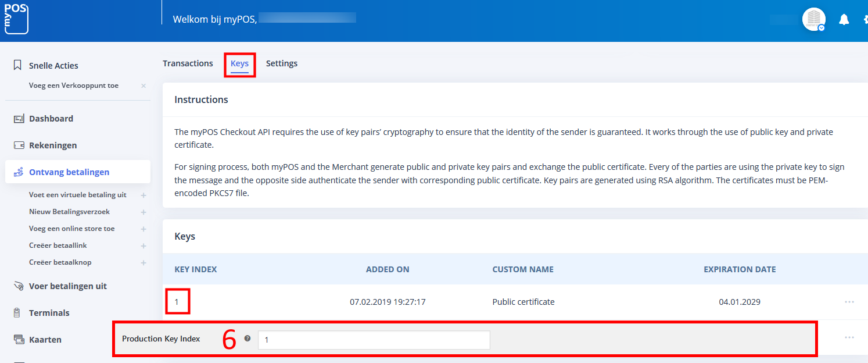Click the Production Key Index input field
This screenshot has height=363, width=868.
point(374,340)
